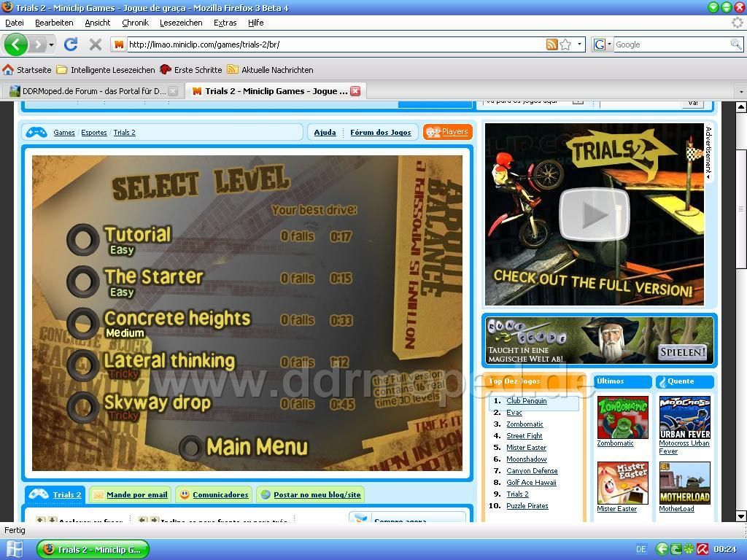Select the Trials 2 tab below the game
The height and width of the screenshot is (560, 747).
[55, 495]
